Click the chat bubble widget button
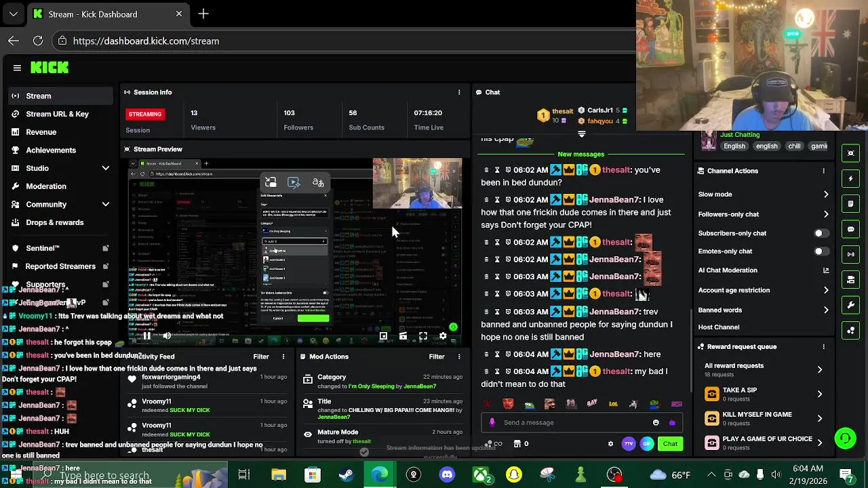Image resolution: width=868 pixels, height=488 pixels. pos(850,229)
